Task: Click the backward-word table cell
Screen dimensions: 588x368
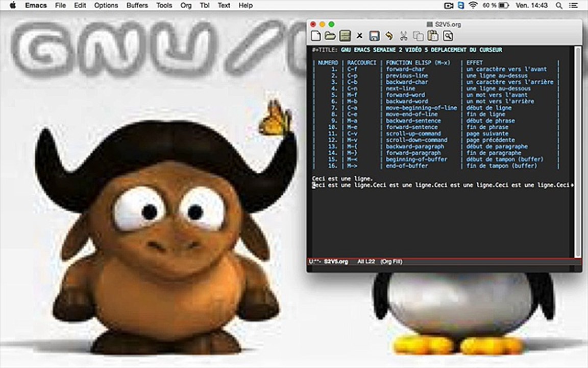Action: (x=407, y=101)
